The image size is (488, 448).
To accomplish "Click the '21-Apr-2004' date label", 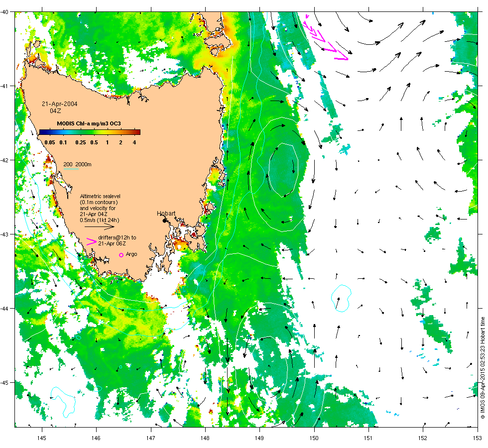I will pos(60,104).
